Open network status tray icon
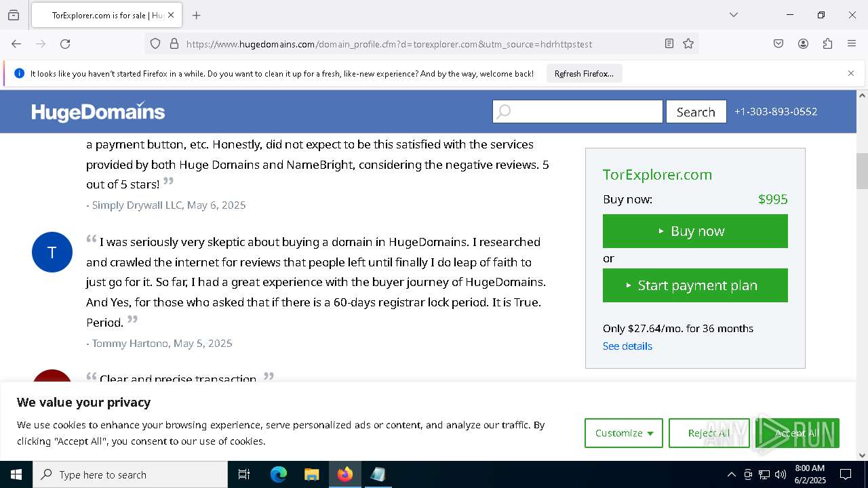 point(764,474)
